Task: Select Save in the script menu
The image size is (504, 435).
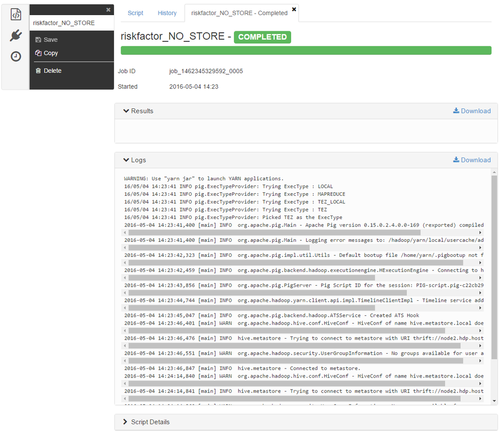Action: 46,39
